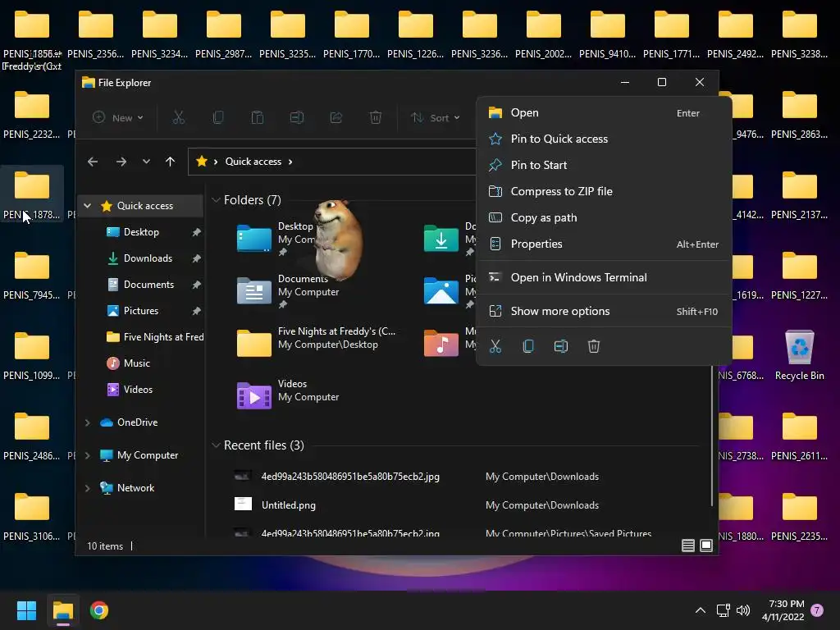The height and width of the screenshot is (630, 840).
Task: Collapse the Folders (7) group
Action: coord(216,200)
